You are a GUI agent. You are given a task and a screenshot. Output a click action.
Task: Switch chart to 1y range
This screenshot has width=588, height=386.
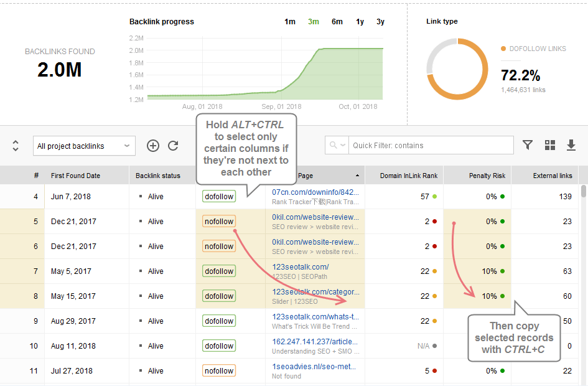(360, 22)
